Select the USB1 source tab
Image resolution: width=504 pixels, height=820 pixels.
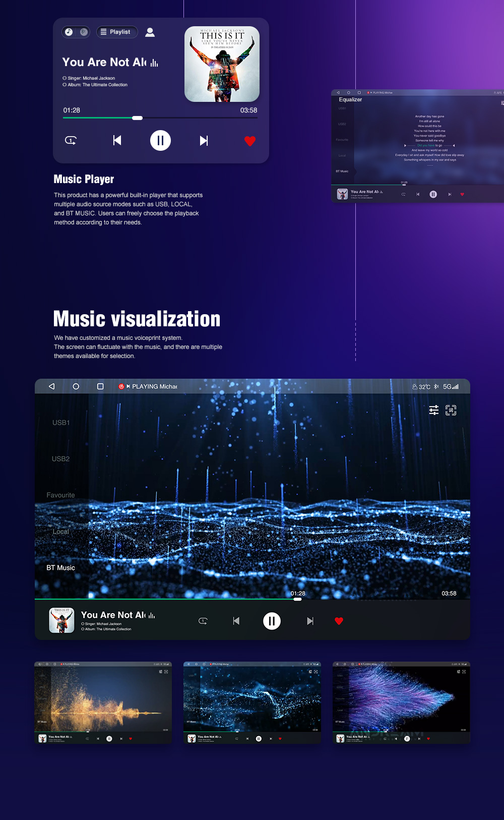click(61, 423)
